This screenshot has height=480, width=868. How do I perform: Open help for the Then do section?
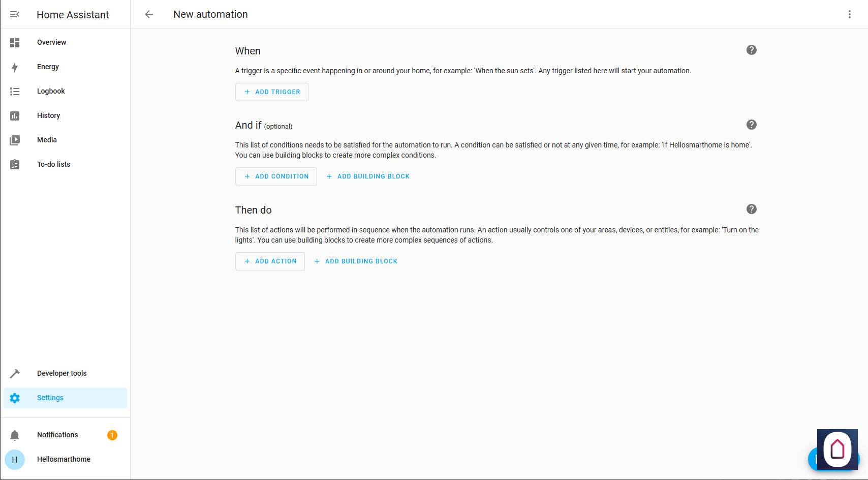pyautogui.click(x=752, y=209)
